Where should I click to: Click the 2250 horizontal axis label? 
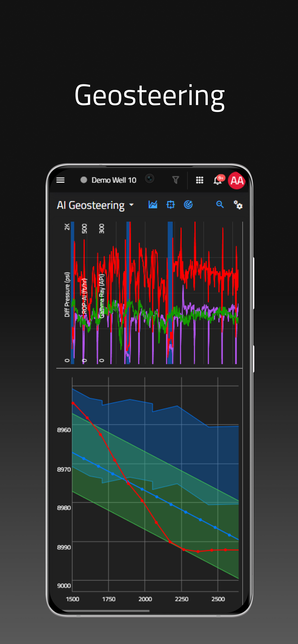182,599
